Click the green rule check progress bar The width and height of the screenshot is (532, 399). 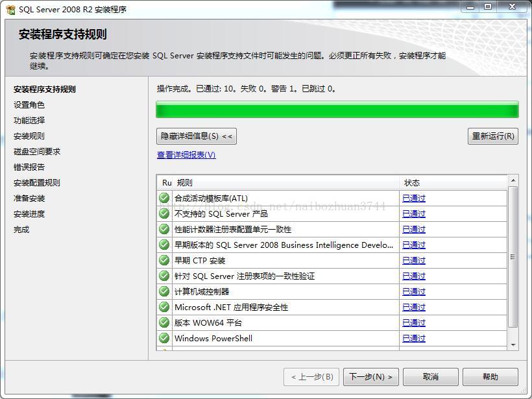coord(337,110)
